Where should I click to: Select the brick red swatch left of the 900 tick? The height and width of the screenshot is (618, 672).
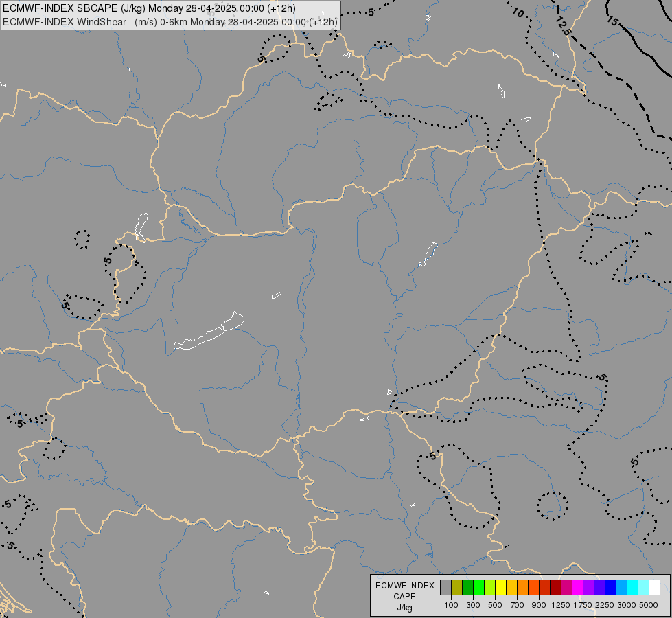tap(545, 588)
